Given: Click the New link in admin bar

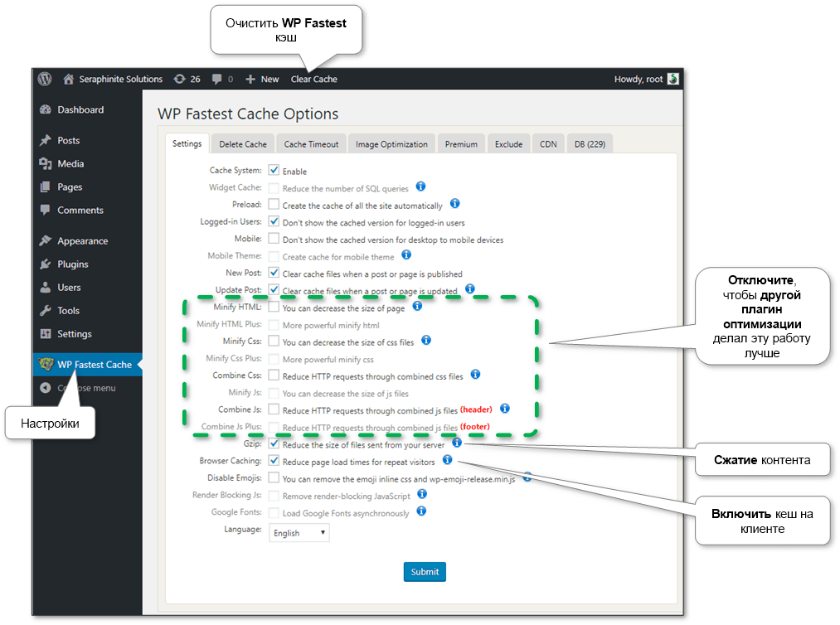Looking at the screenshot, I should (270, 80).
